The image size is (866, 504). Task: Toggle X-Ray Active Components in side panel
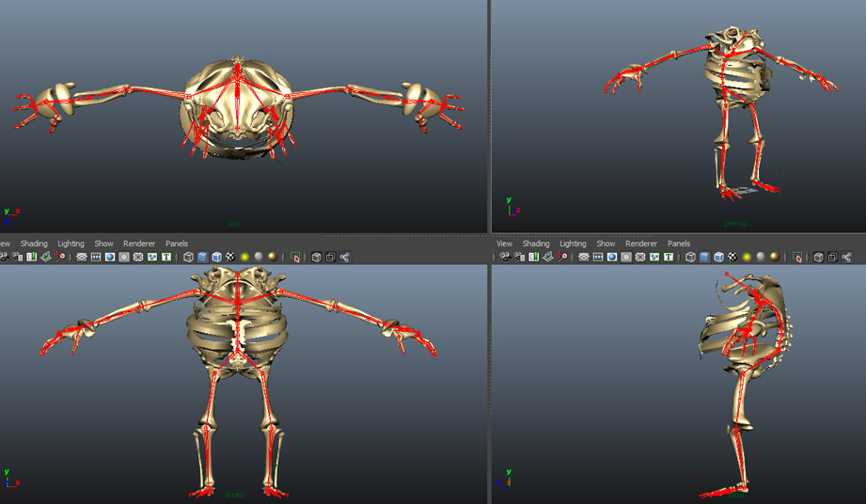click(x=832, y=257)
